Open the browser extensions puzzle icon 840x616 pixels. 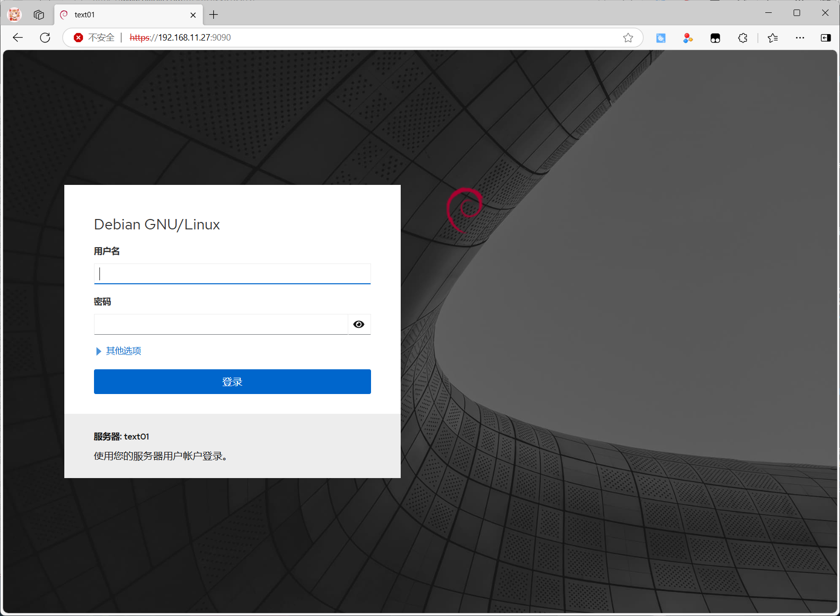pos(743,38)
